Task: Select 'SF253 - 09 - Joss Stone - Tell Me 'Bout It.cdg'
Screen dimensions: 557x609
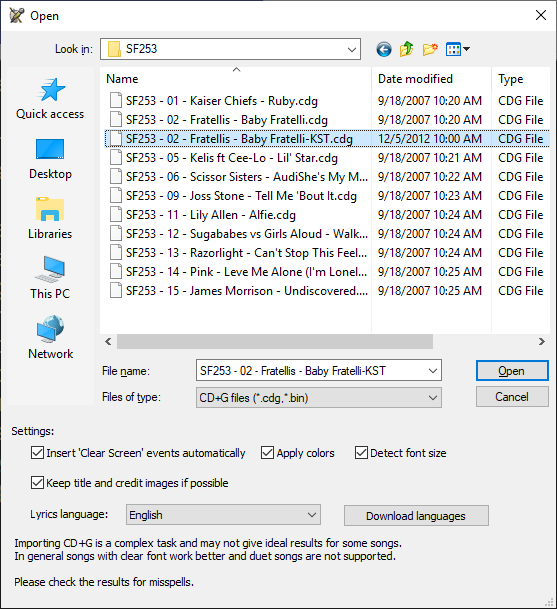Action: click(x=241, y=196)
